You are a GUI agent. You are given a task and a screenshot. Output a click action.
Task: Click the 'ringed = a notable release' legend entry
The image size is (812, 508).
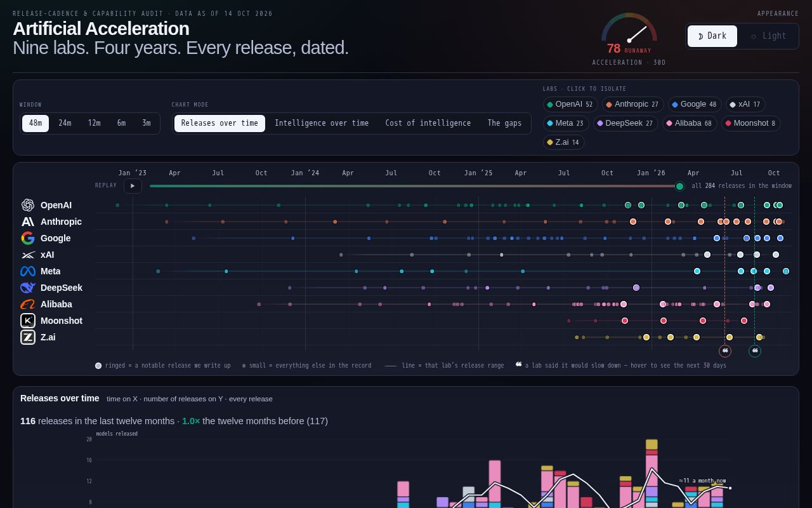pos(163,365)
